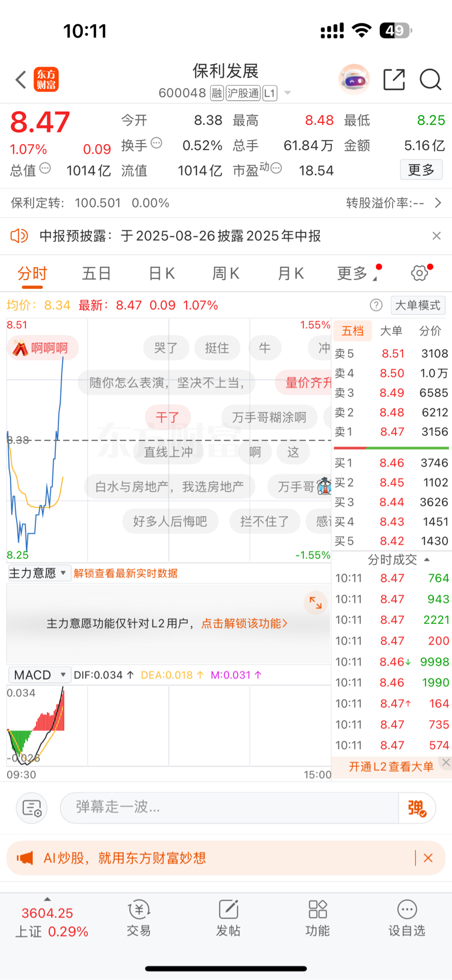Tap 开通L2查看大单 banner

pos(391,766)
